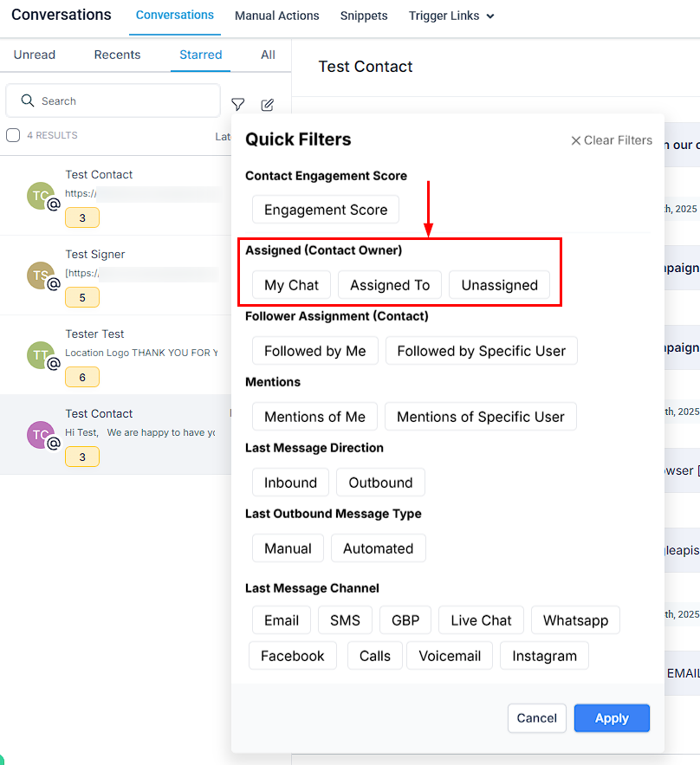This screenshot has width=700, height=765.
Task: Select the Automated outbound message type
Action: pyautogui.click(x=378, y=548)
